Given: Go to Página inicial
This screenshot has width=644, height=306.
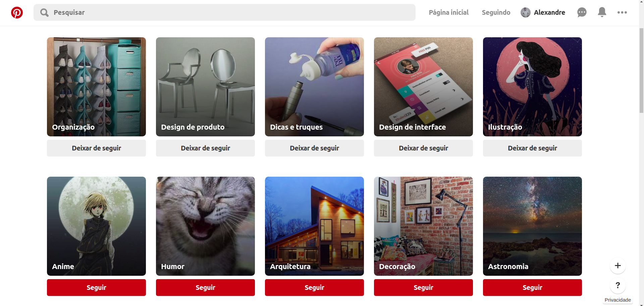Looking at the screenshot, I should tap(449, 12).
